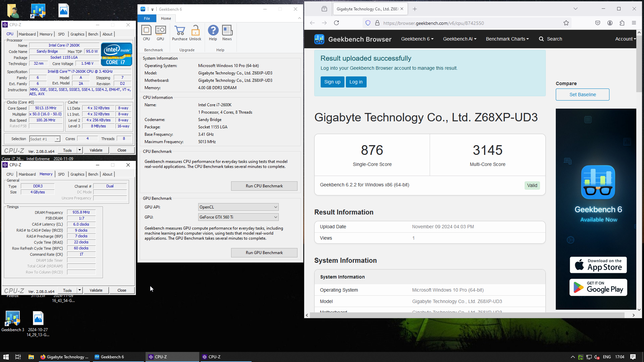Click the Geekbench Browser logo icon
The image size is (644, 362).
(x=319, y=39)
